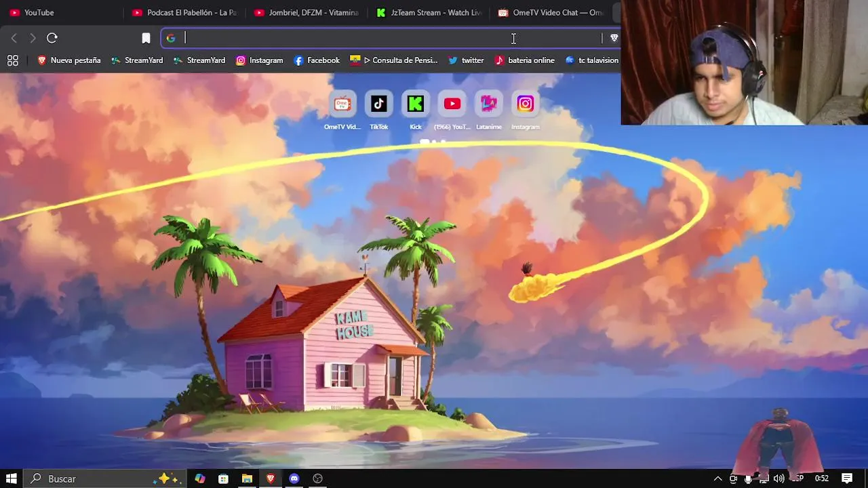Open OBS Studio from the taskbar
868x488 pixels.
(317, 479)
